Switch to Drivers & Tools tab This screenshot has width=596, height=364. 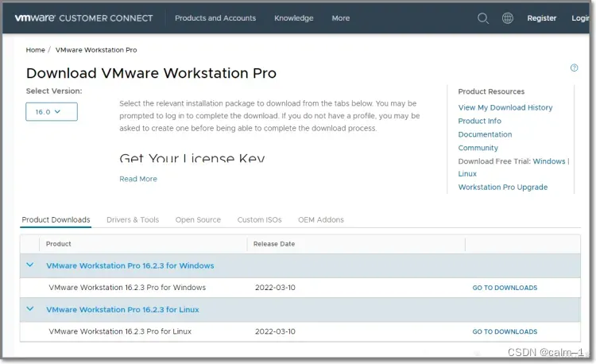(x=133, y=219)
